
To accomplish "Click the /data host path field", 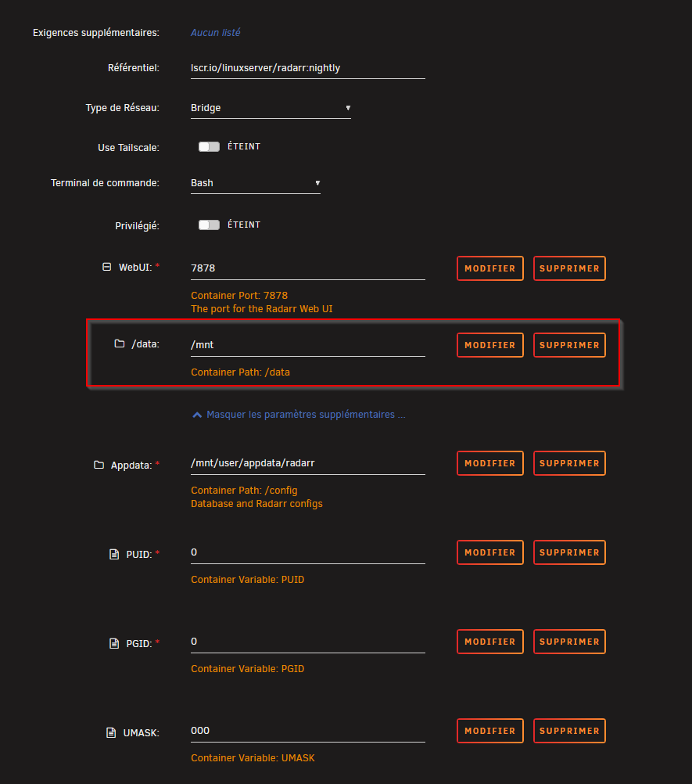I will point(308,345).
